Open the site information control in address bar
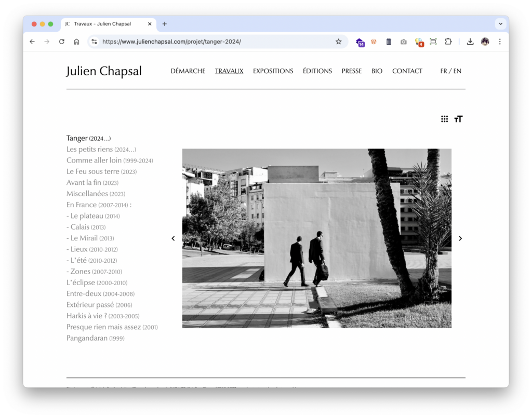The width and height of the screenshot is (532, 418). [x=94, y=42]
